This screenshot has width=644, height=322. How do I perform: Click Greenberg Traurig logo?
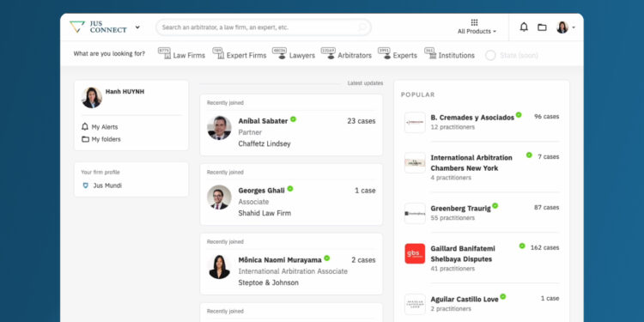415,213
